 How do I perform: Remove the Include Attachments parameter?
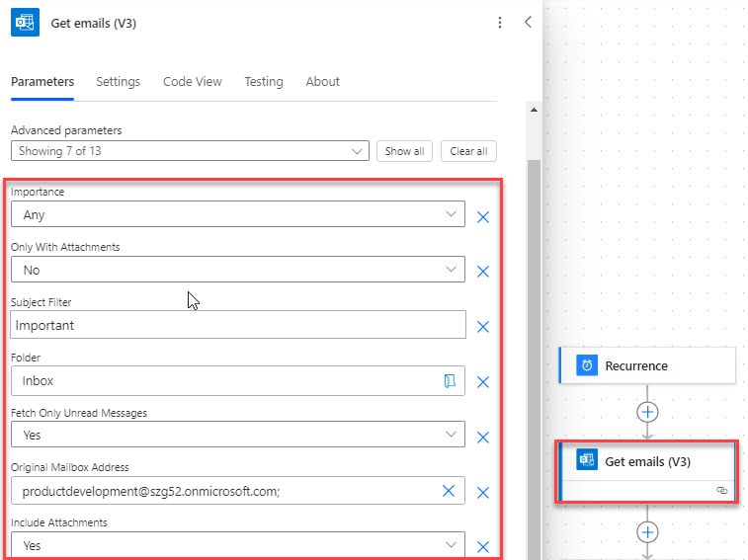click(x=483, y=547)
